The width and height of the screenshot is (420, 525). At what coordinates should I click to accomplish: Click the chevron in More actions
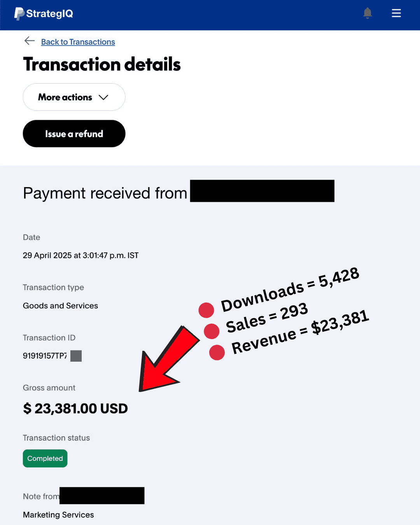click(103, 97)
